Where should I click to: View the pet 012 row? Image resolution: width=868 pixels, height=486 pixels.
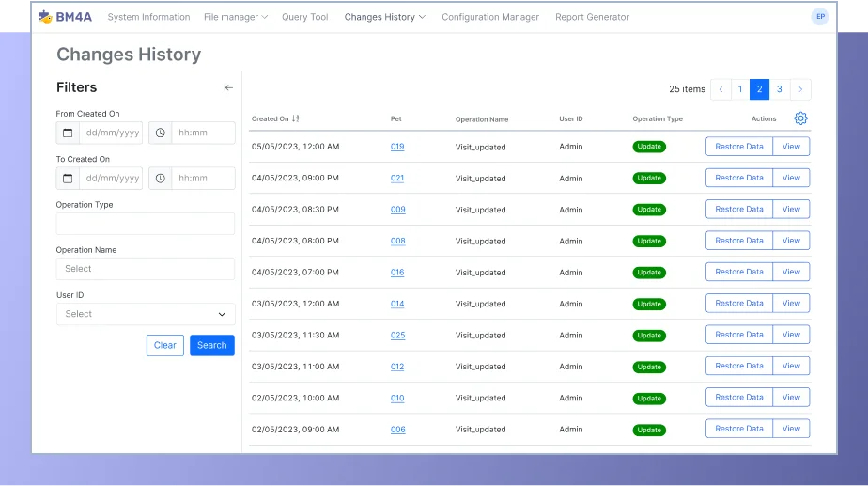[x=791, y=366]
